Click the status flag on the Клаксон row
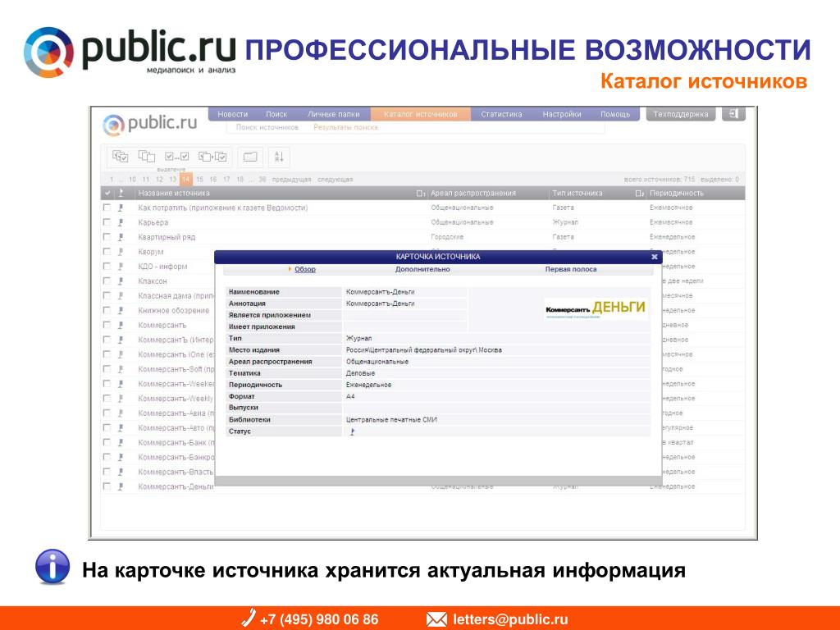Screen dimensions: 840x630 [x=121, y=281]
